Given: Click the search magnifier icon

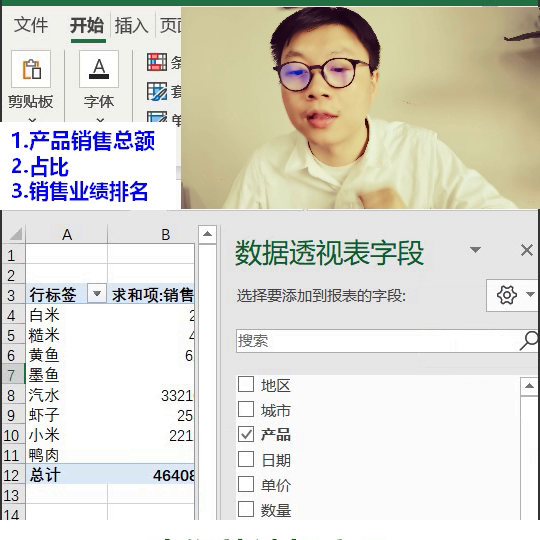Looking at the screenshot, I should (x=529, y=341).
